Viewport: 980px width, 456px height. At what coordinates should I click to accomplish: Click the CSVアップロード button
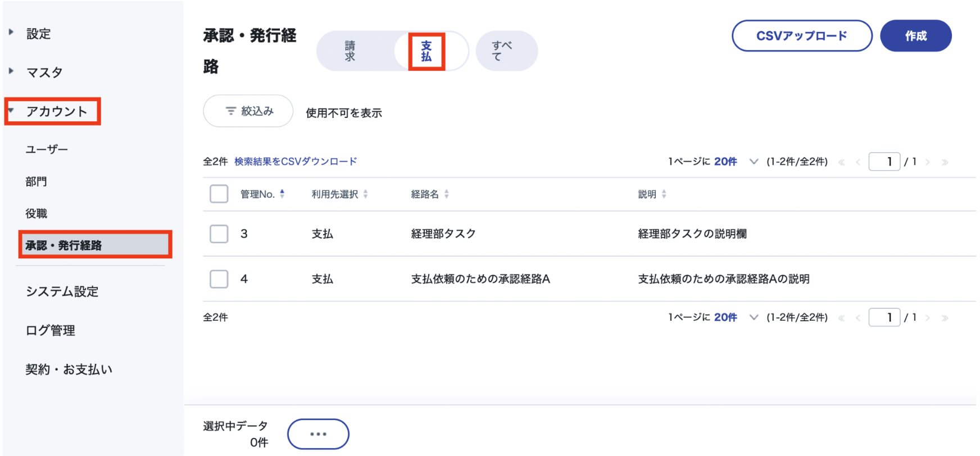coord(802,36)
